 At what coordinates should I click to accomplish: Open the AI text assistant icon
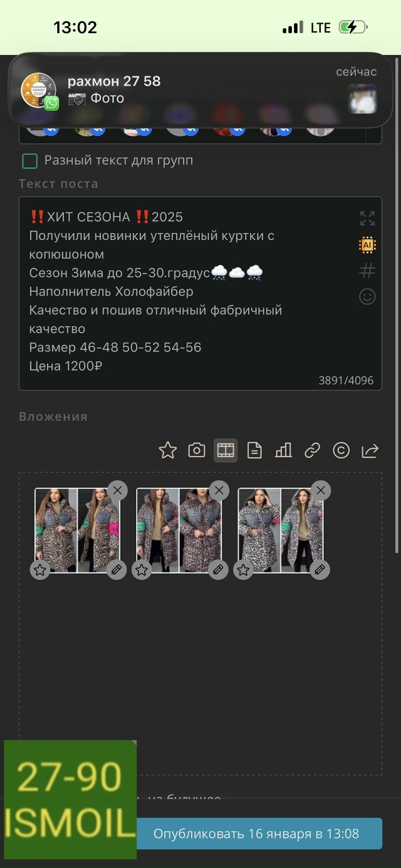coord(367,245)
